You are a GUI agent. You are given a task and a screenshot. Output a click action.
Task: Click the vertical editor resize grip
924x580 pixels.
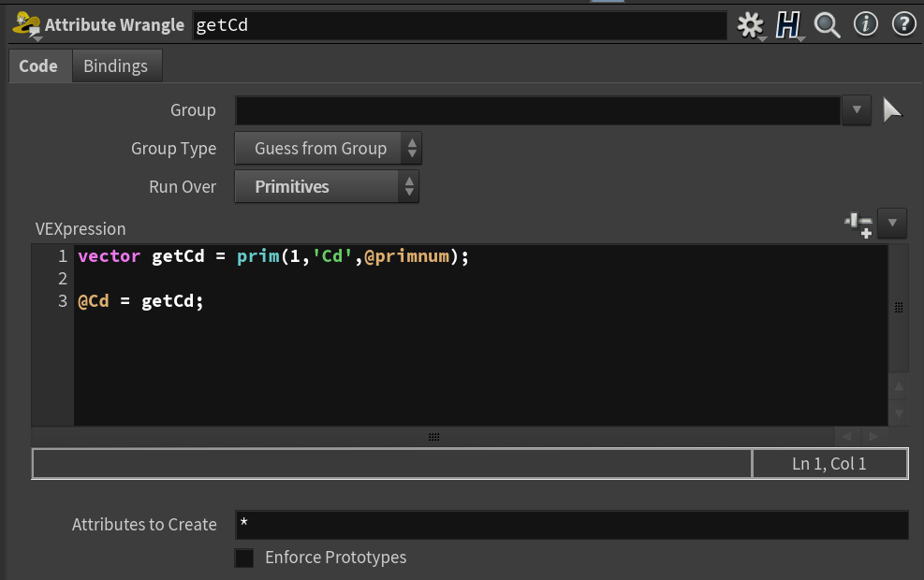click(x=899, y=308)
